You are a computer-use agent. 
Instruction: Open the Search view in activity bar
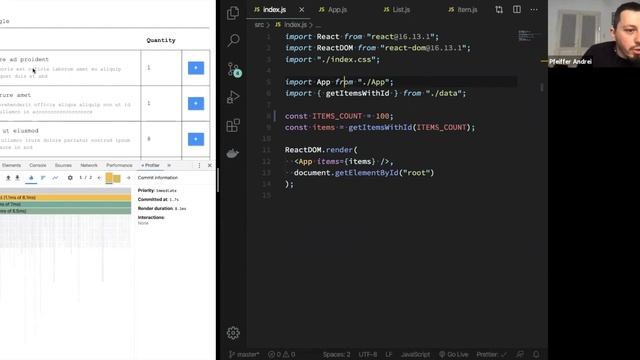[233, 40]
